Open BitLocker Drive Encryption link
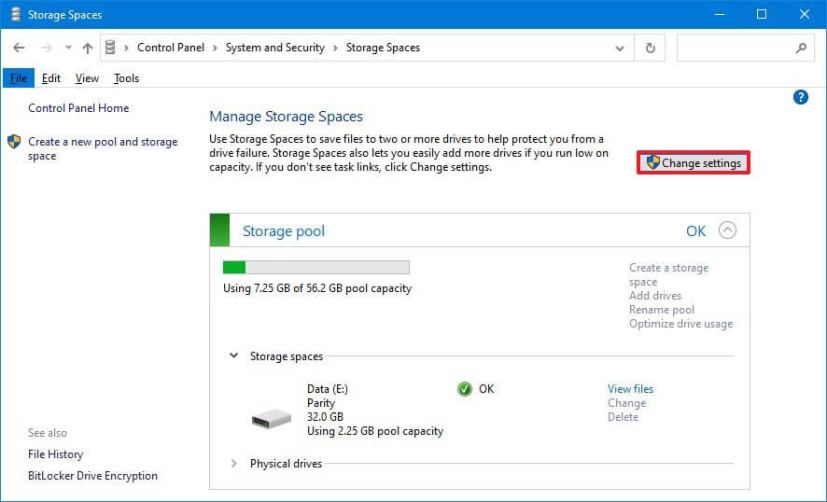Image resolution: width=827 pixels, height=502 pixels. (93, 476)
